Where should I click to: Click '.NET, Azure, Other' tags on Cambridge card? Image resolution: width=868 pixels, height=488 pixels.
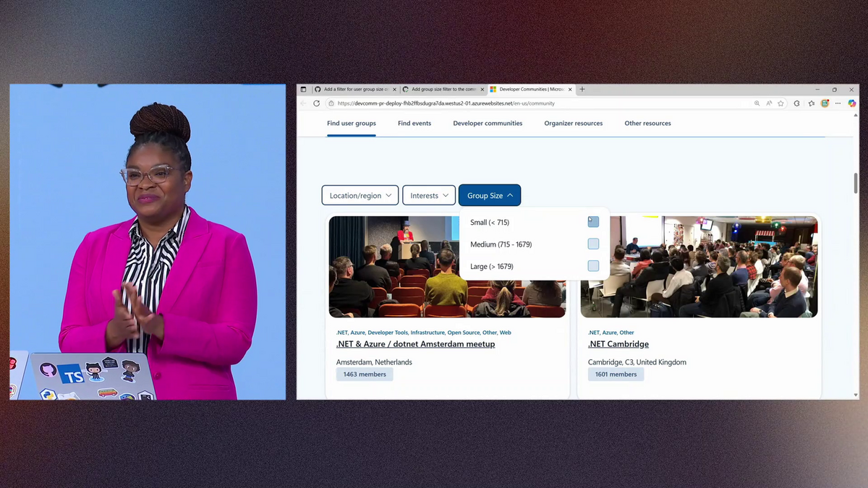(611, 333)
